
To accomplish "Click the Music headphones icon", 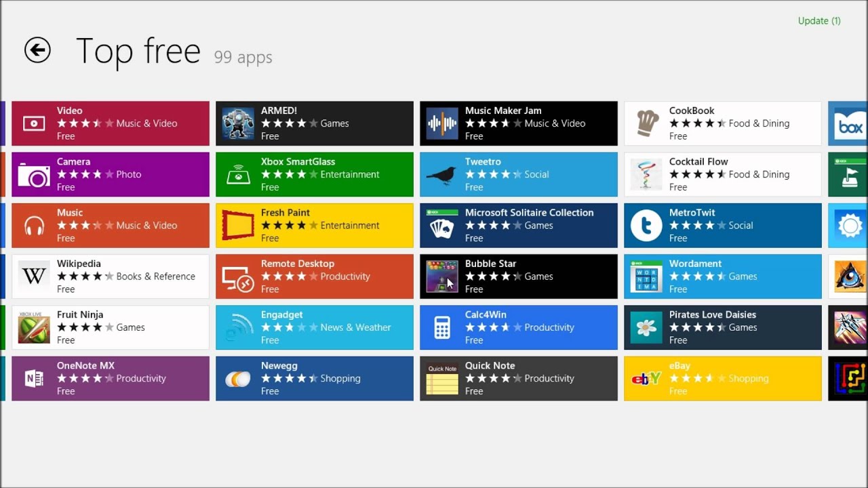I will tap(34, 226).
